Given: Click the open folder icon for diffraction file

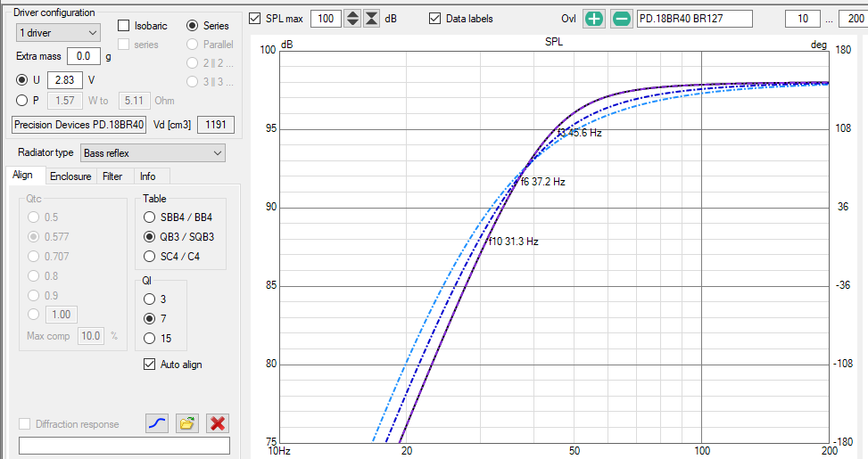Looking at the screenshot, I should point(187,423).
